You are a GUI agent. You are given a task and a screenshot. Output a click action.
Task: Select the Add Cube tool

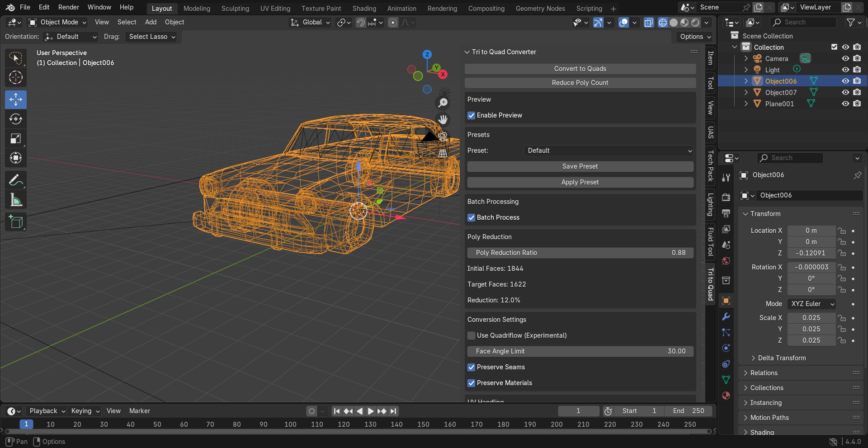pos(16,222)
